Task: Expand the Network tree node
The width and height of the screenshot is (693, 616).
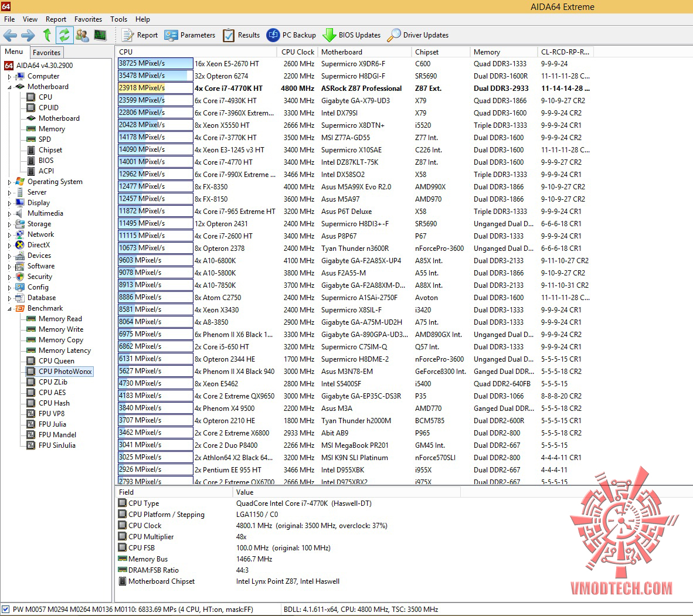Action: pyautogui.click(x=9, y=234)
